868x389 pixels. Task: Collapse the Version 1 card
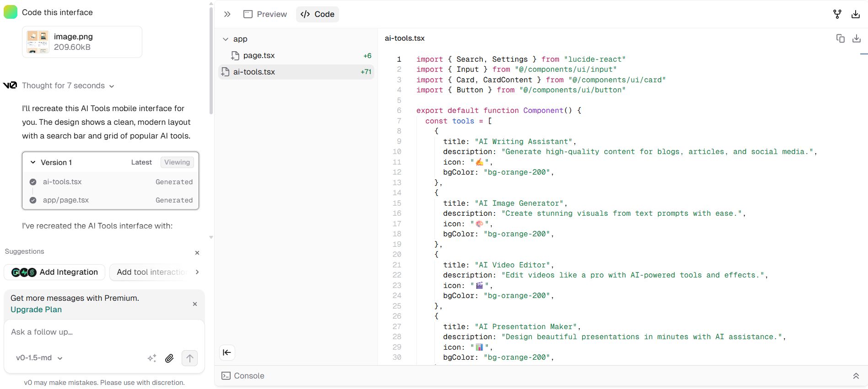click(33, 162)
